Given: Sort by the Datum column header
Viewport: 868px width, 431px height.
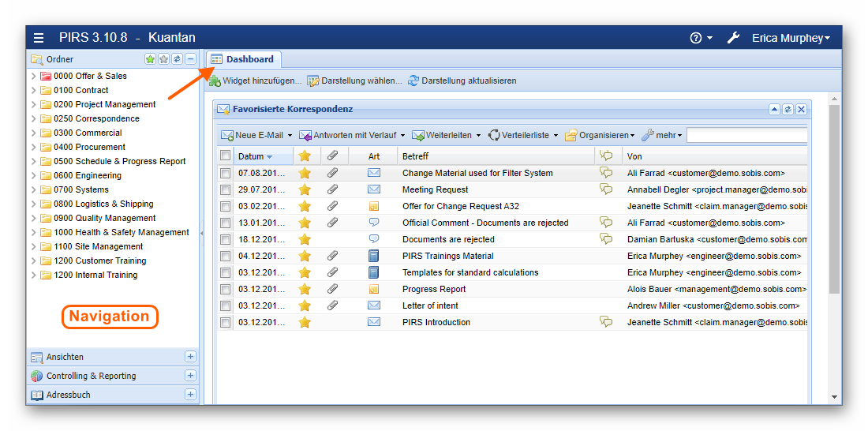Looking at the screenshot, I should pyautogui.click(x=264, y=156).
